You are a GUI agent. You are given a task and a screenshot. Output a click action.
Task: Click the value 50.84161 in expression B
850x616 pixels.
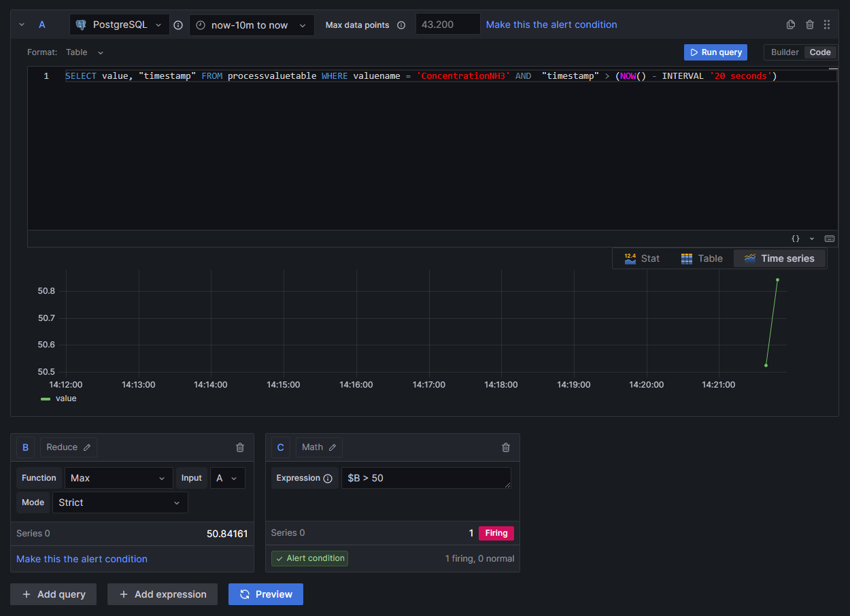227,534
